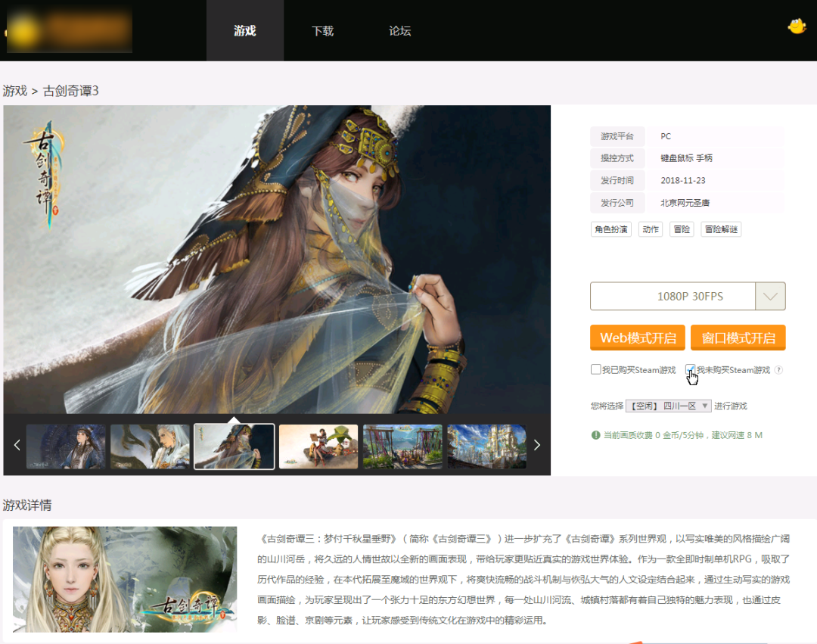Click the 冒险 genre tag

(682, 229)
